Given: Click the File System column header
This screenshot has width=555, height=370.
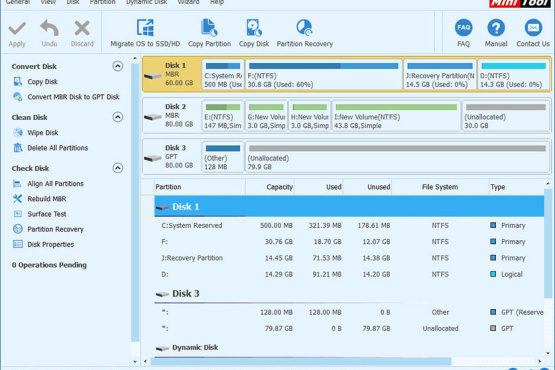Looking at the screenshot, I should 440,187.
